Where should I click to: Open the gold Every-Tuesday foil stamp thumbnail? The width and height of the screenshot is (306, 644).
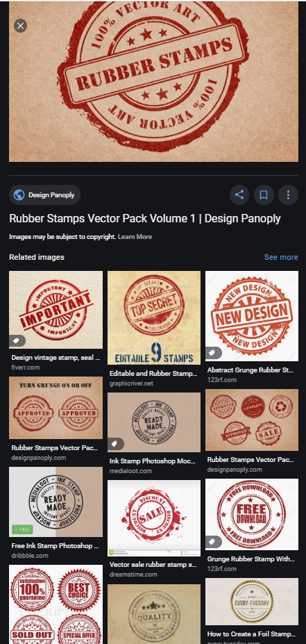(x=252, y=602)
